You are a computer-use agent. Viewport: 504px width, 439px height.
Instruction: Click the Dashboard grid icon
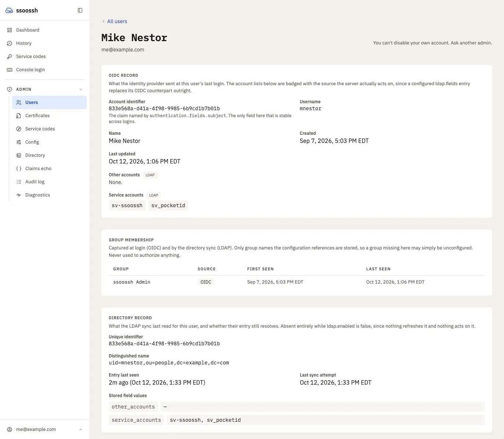[x=10, y=30]
